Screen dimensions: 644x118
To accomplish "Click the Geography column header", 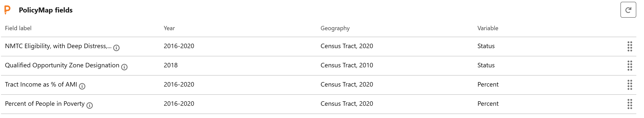I will pos(335,28).
